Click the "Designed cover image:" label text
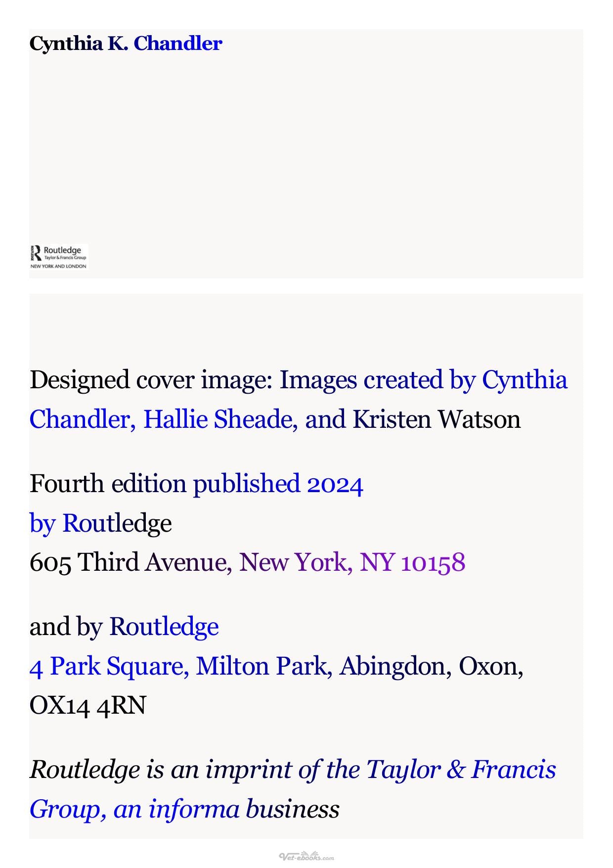 point(151,380)
